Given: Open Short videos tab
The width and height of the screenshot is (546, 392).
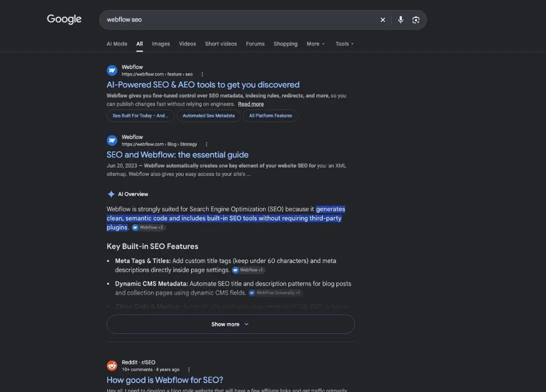Looking at the screenshot, I should click(221, 44).
